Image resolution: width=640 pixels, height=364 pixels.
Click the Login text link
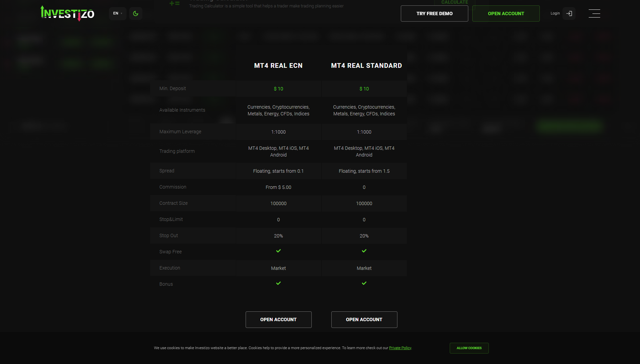click(555, 13)
